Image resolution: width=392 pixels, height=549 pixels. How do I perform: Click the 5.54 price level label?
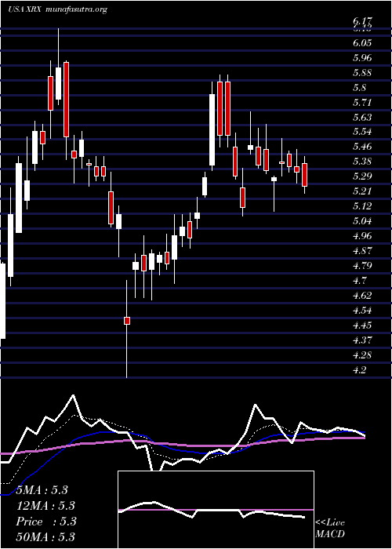362,132
